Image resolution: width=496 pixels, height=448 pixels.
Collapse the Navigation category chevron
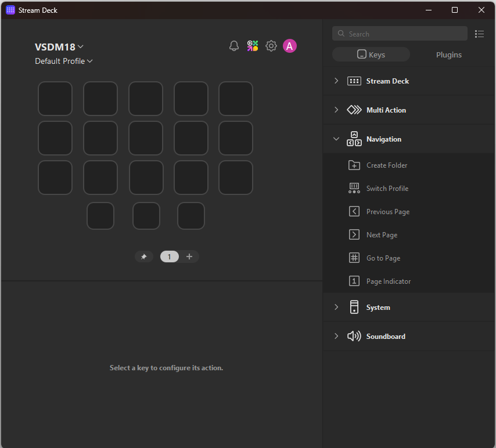(336, 139)
